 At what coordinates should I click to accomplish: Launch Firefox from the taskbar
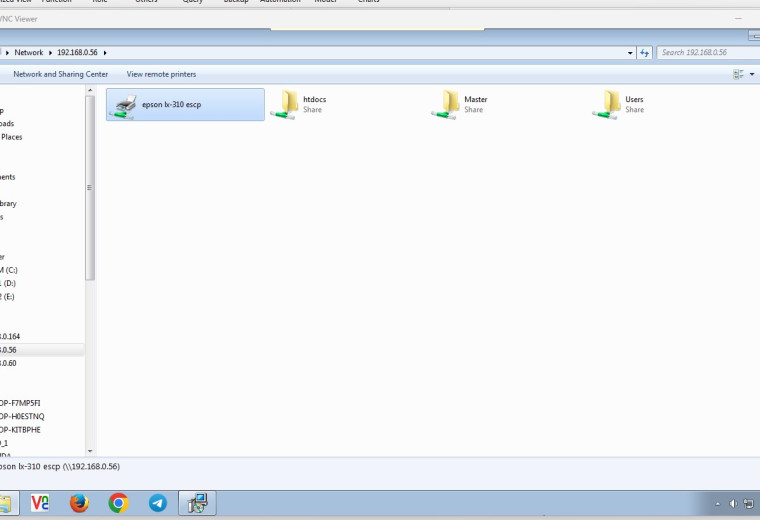tap(79, 503)
